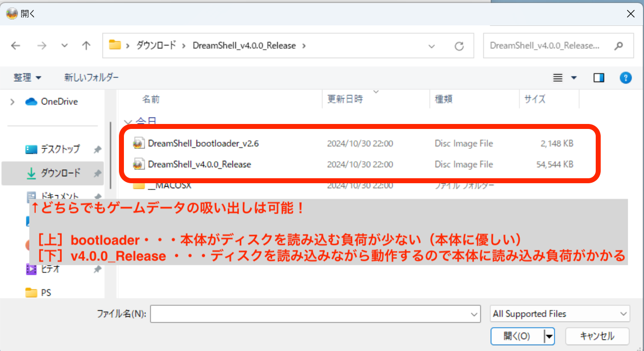The image size is (644, 351).
Task: Click the キャンセル button
Action: [x=597, y=336]
